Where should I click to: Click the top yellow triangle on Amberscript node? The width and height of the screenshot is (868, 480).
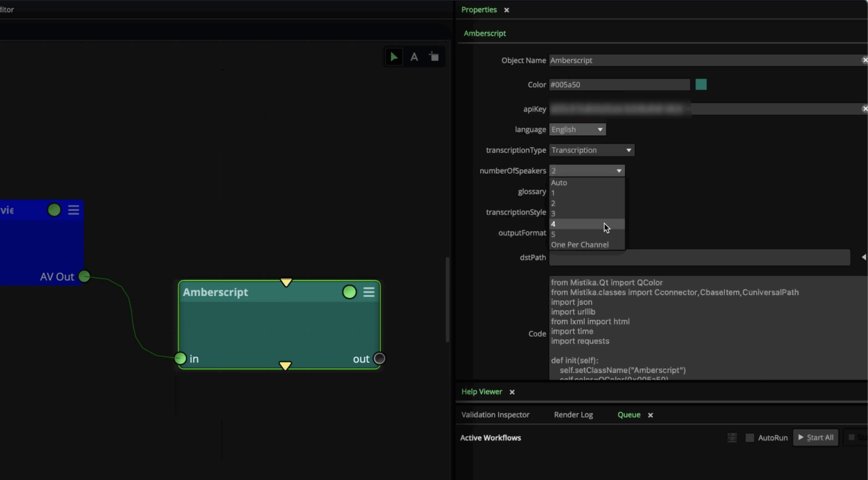286,282
